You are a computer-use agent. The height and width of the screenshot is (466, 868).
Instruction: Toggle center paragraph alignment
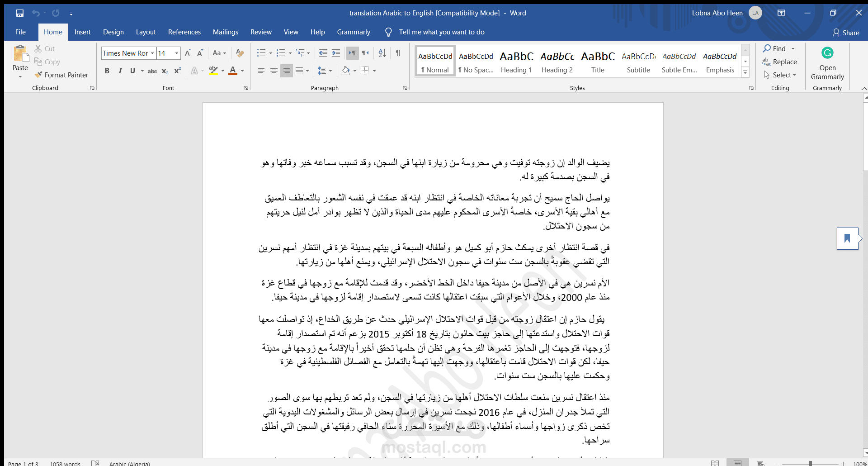click(274, 71)
